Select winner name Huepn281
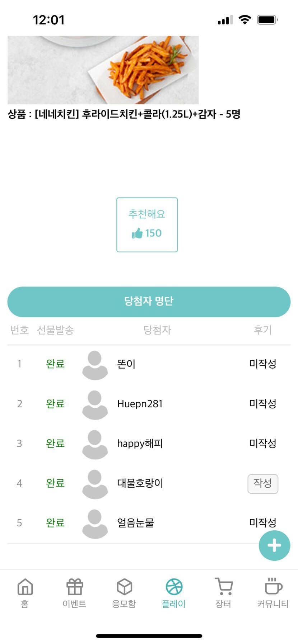 point(140,404)
